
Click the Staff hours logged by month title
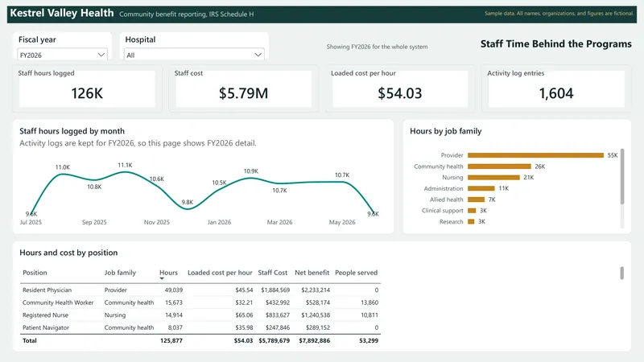pyautogui.click(x=72, y=131)
